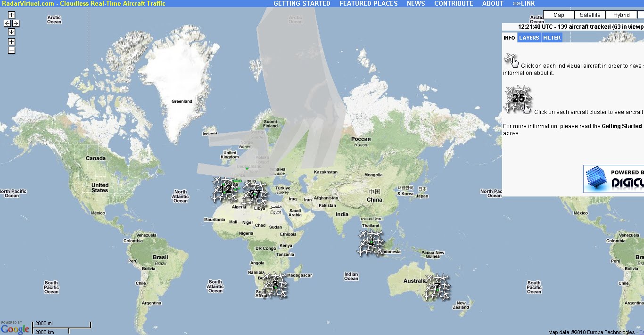Switch to the Satellite map view
Screen dimensions: 644x335
590,15
